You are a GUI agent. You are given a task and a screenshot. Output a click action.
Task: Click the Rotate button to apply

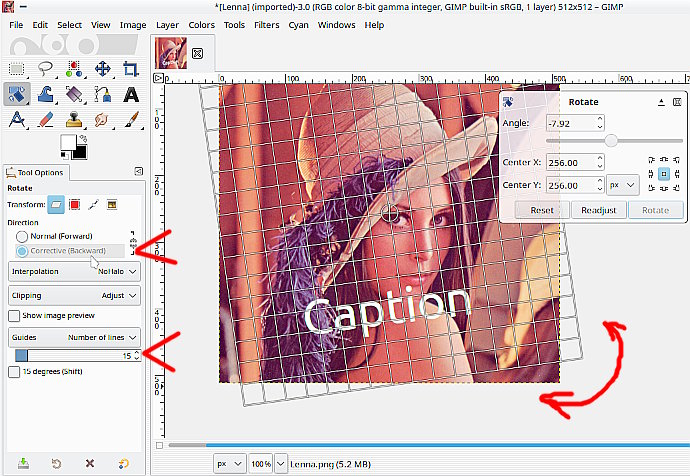click(x=656, y=210)
